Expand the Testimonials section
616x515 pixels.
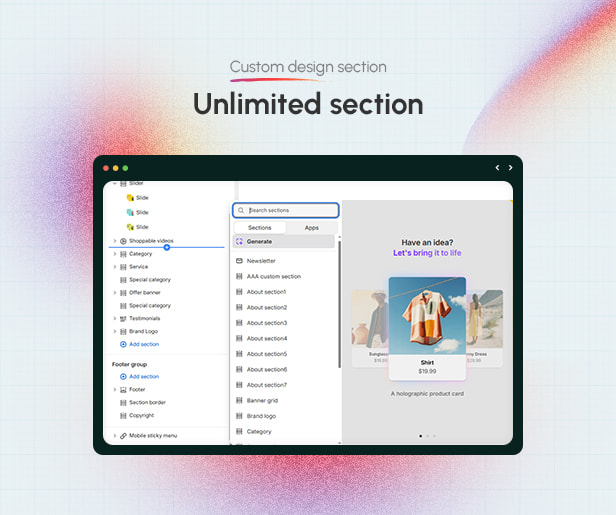pos(114,318)
